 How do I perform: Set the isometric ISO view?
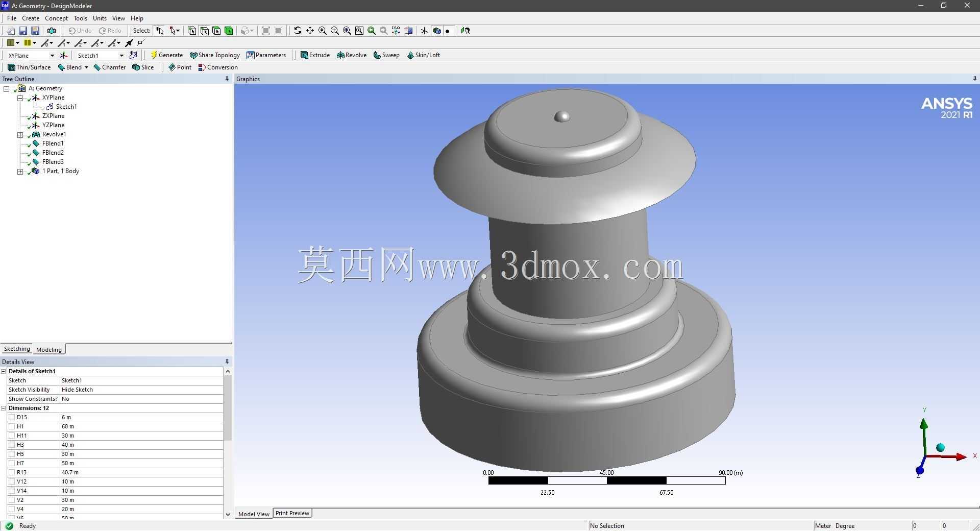coord(396,31)
